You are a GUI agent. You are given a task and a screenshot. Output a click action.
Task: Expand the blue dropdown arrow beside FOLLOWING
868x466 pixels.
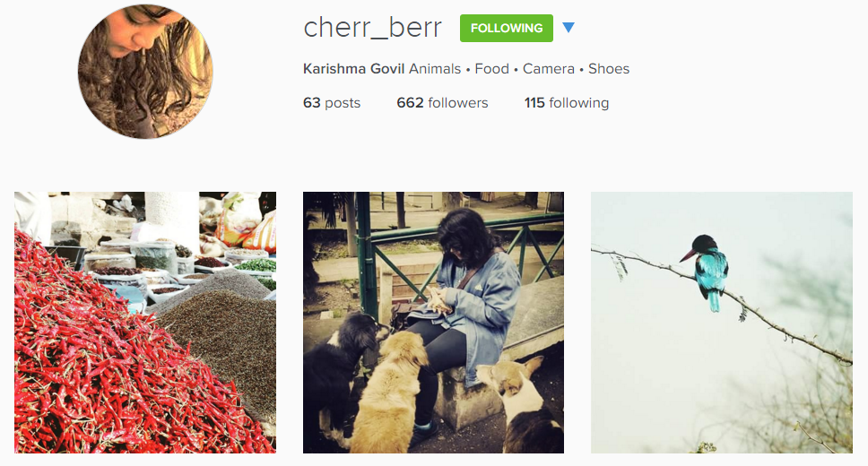(568, 28)
